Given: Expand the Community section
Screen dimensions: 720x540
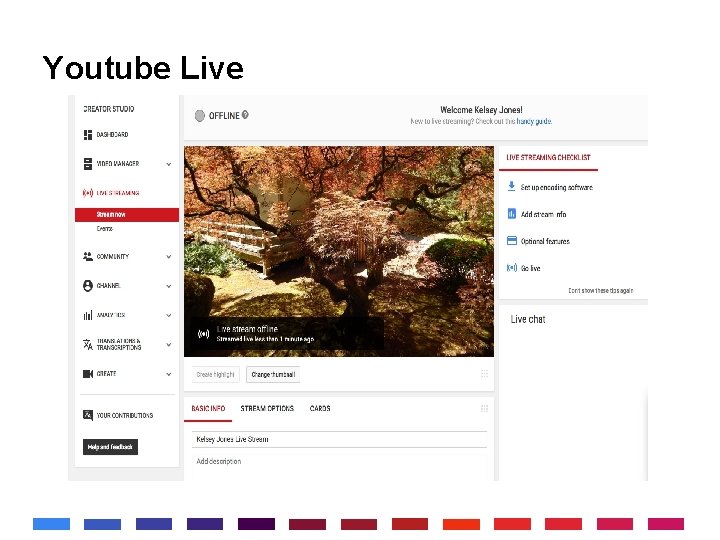Looking at the screenshot, I should pos(169,257).
